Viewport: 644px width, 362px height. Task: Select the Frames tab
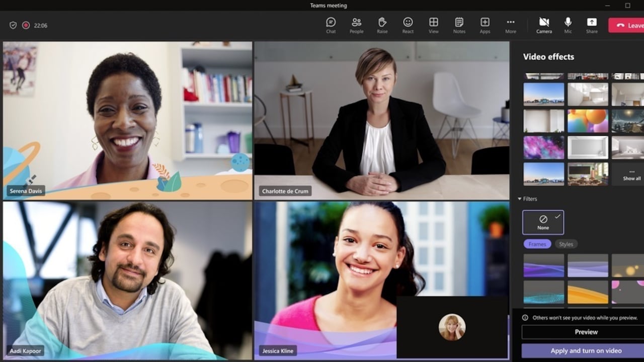[537, 244]
